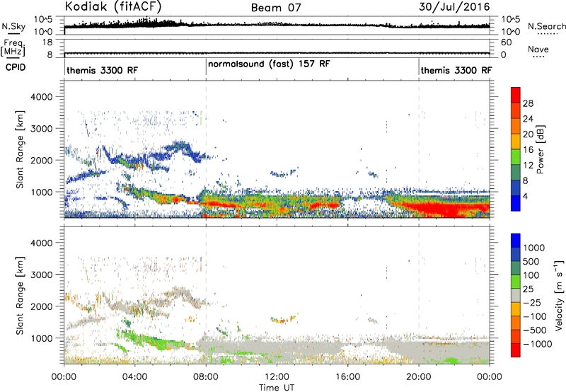The image size is (566, 392).
Task: Pick the red bottom segment of Velocity colorbar
Action: point(516,350)
